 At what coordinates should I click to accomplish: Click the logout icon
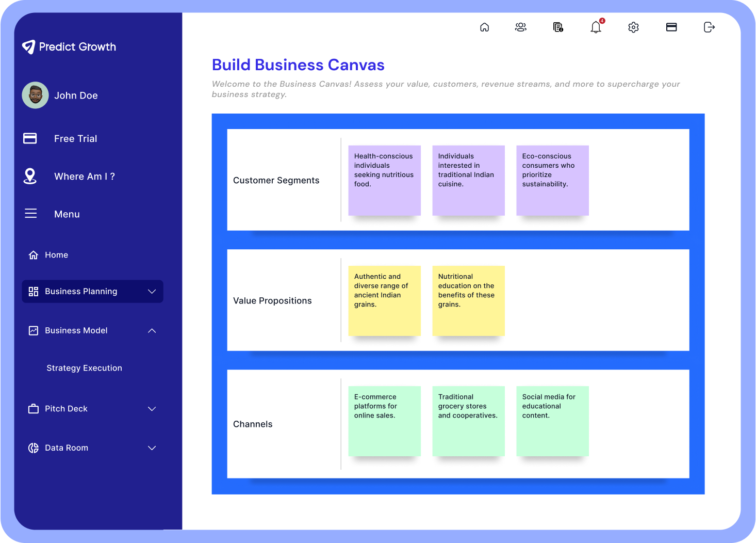tap(709, 27)
